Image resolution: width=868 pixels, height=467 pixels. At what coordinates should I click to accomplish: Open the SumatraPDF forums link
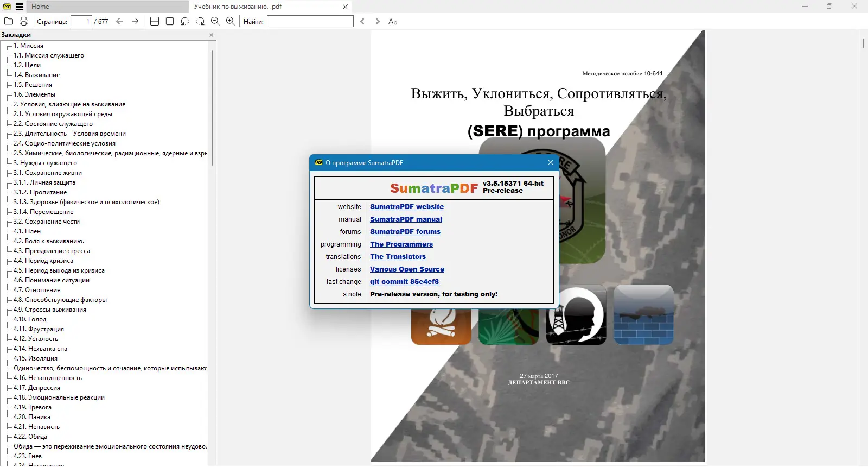pyautogui.click(x=405, y=232)
